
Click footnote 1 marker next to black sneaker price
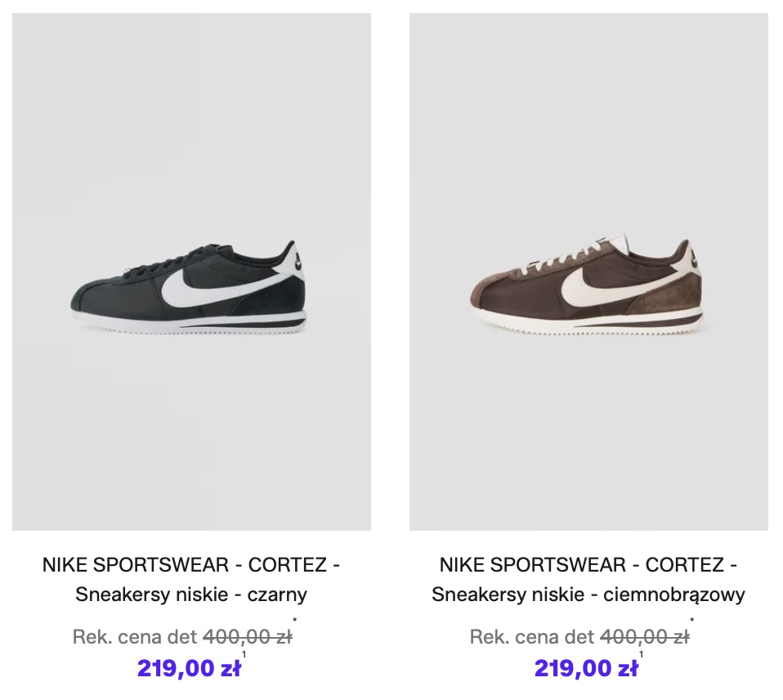(x=244, y=655)
